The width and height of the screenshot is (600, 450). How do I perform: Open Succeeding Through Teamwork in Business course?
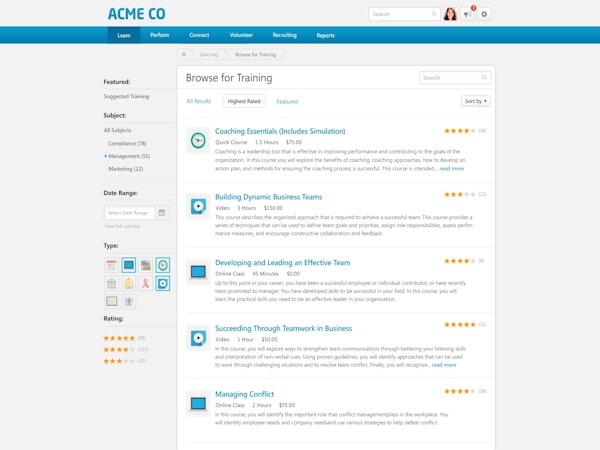tap(283, 328)
